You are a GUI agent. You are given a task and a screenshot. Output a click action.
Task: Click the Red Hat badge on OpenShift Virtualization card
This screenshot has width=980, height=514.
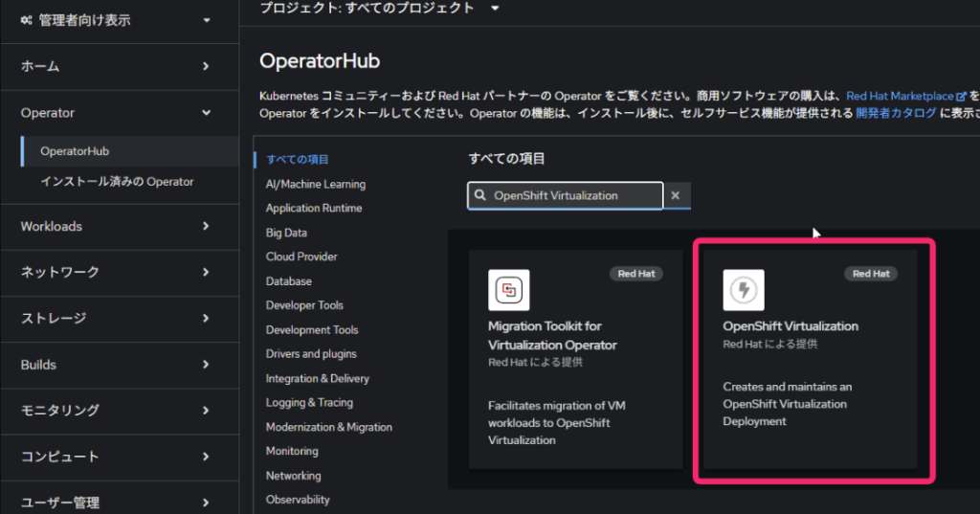(871, 274)
